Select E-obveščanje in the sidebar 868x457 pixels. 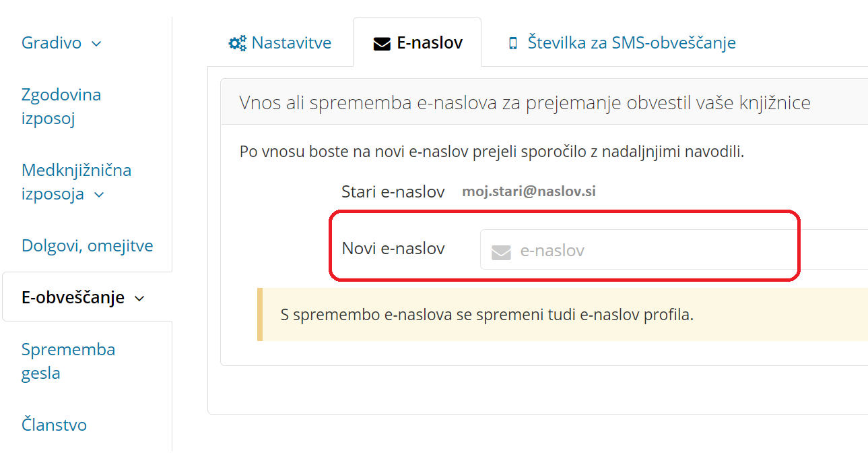click(x=73, y=297)
